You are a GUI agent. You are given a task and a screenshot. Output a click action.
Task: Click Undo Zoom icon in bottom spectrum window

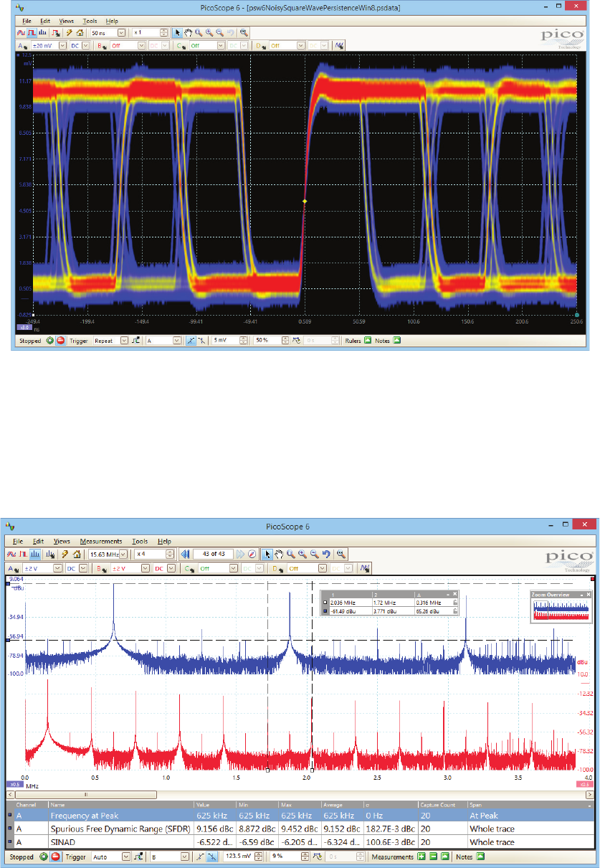click(326, 554)
